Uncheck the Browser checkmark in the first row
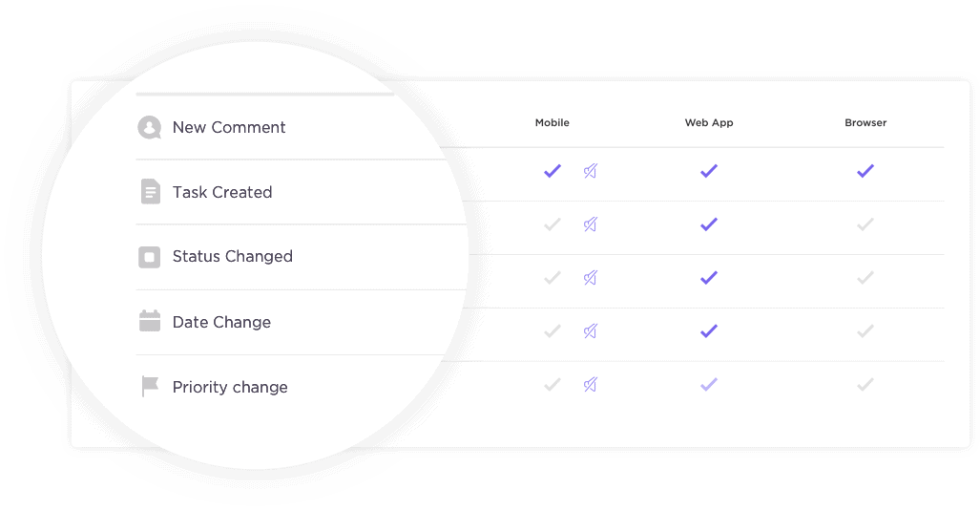Image resolution: width=980 pixels, height=511 pixels. click(865, 171)
